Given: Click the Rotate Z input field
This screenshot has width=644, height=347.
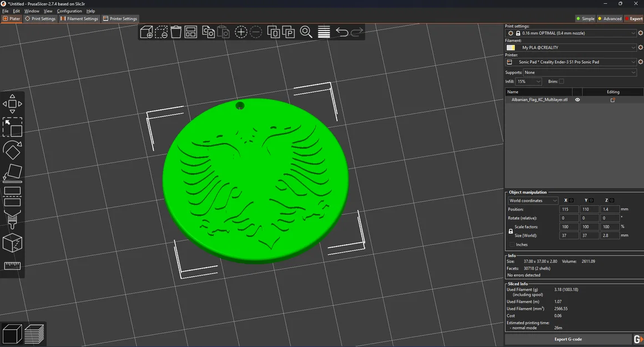Looking at the screenshot, I should (x=610, y=218).
